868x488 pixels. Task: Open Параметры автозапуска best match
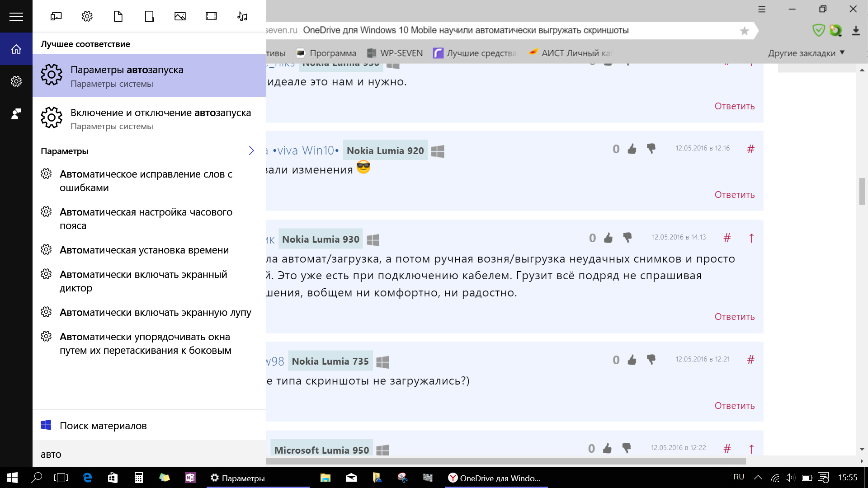(149, 76)
